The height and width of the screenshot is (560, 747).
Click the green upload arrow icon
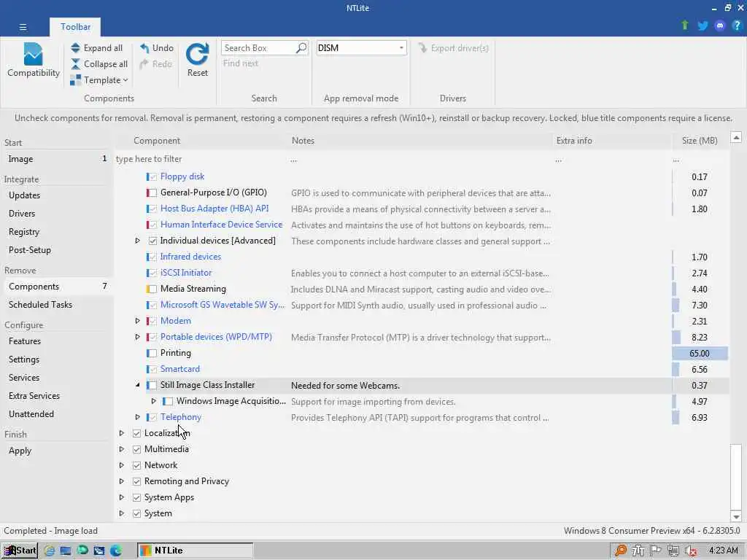point(684,26)
